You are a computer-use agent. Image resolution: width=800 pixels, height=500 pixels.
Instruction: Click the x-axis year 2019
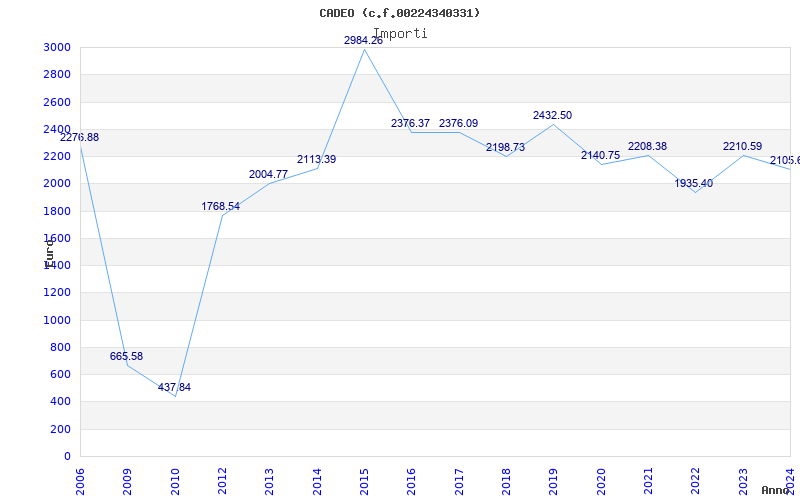[x=554, y=482]
